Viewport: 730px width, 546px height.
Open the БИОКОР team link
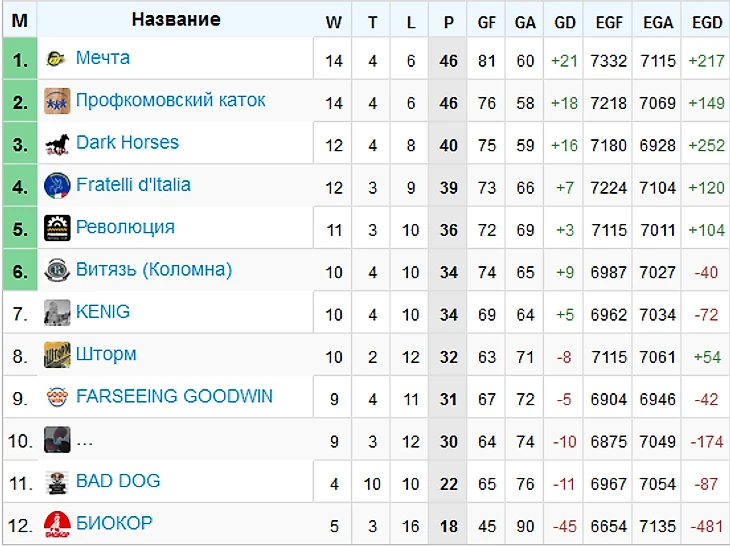tap(114, 523)
